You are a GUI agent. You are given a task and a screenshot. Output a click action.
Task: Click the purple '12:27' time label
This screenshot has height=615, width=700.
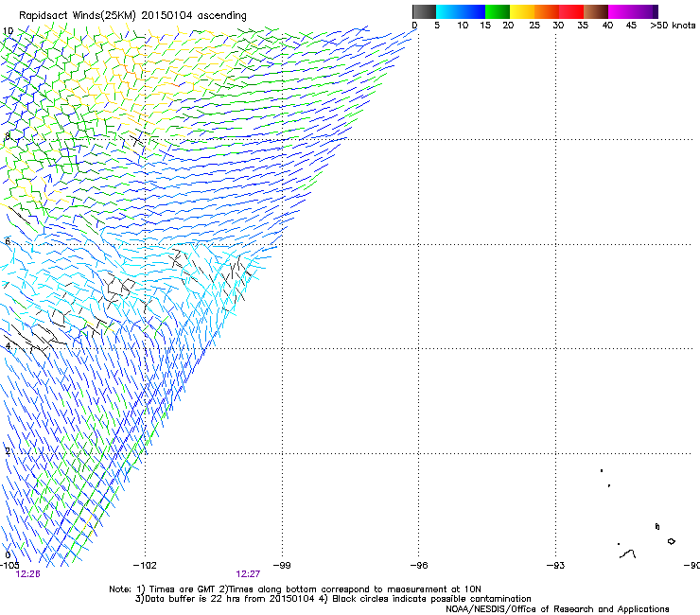(x=248, y=574)
